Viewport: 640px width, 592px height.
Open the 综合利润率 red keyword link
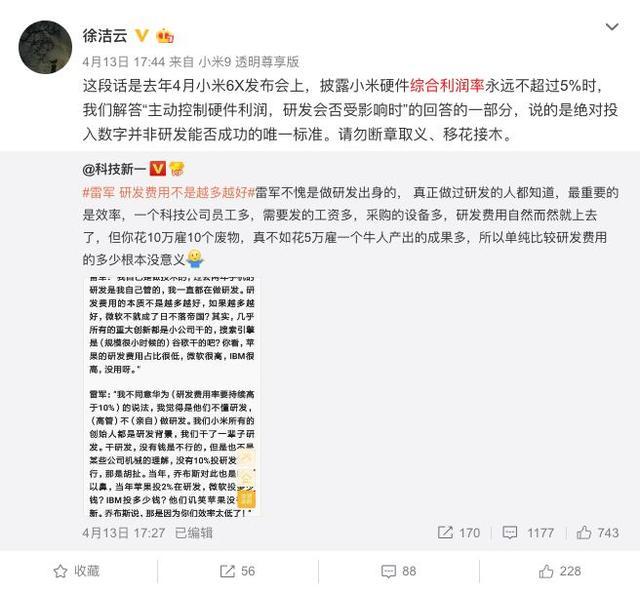(x=447, y=86)
